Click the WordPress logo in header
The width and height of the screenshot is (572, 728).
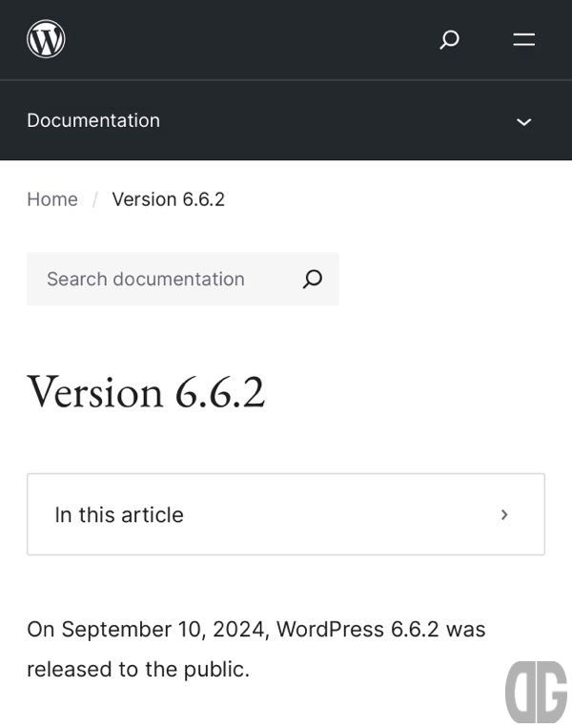pos(46,39)
